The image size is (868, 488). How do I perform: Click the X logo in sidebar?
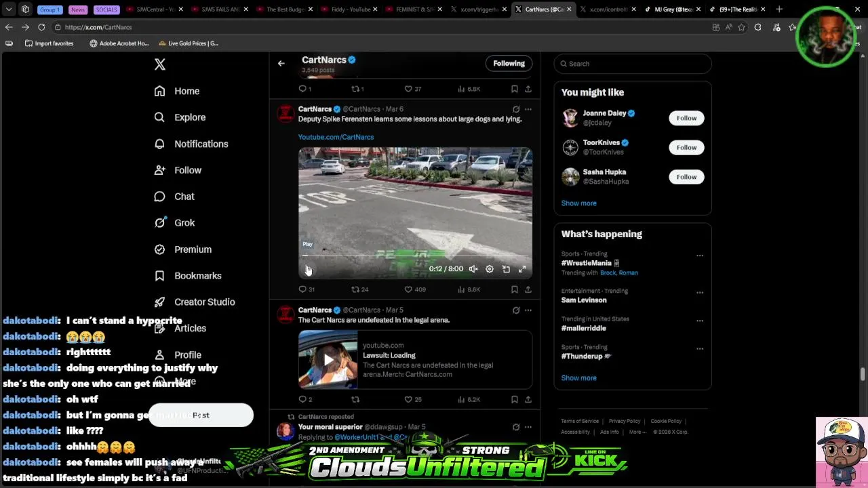(160, 64)
